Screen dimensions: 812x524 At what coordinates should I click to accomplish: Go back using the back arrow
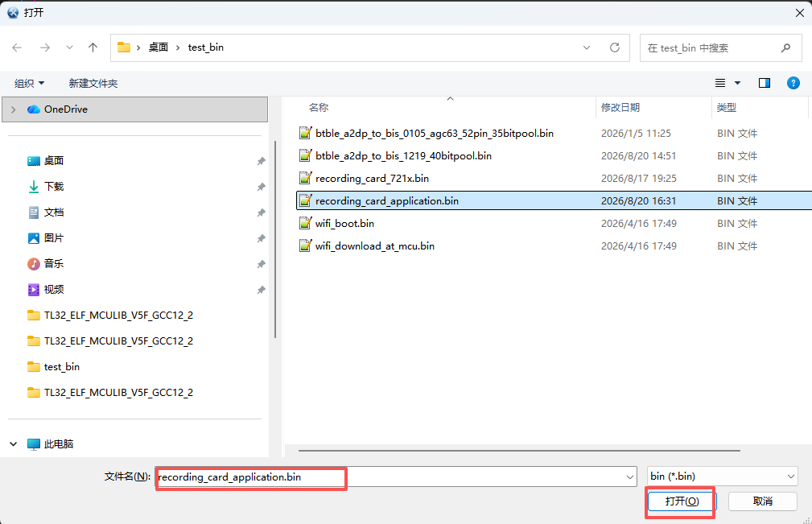17,47
